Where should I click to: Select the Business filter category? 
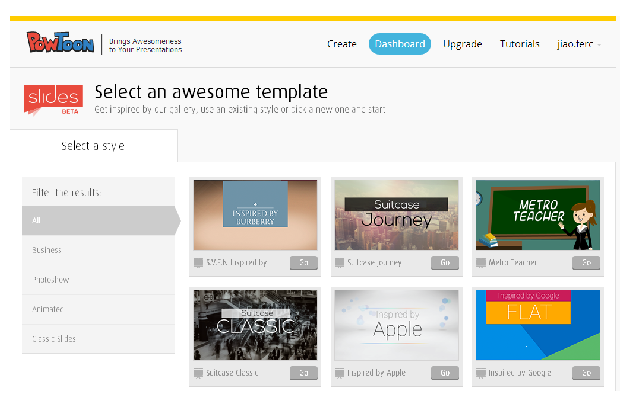pos(98,250)
